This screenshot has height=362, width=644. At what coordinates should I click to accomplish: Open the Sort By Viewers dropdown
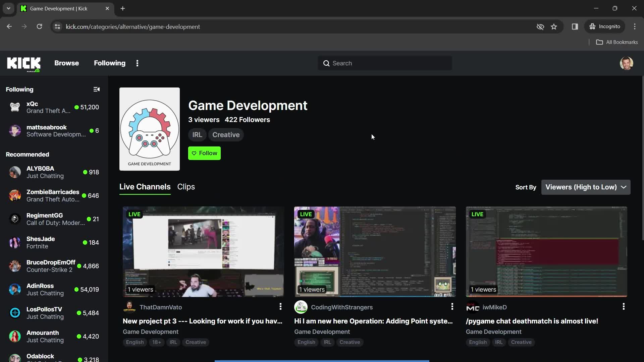tap(586, 187)
